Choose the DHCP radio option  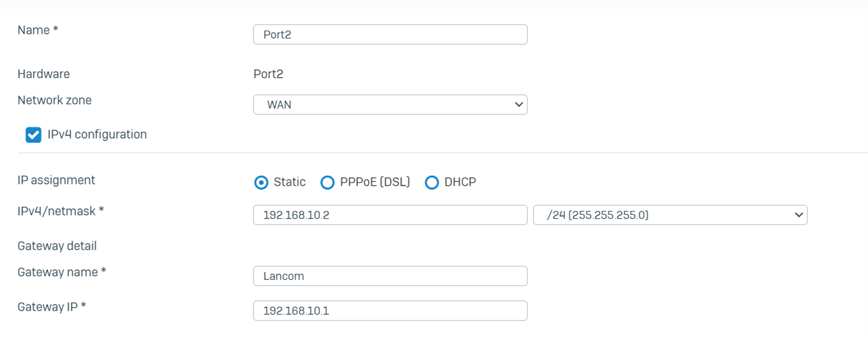(432, 182)
